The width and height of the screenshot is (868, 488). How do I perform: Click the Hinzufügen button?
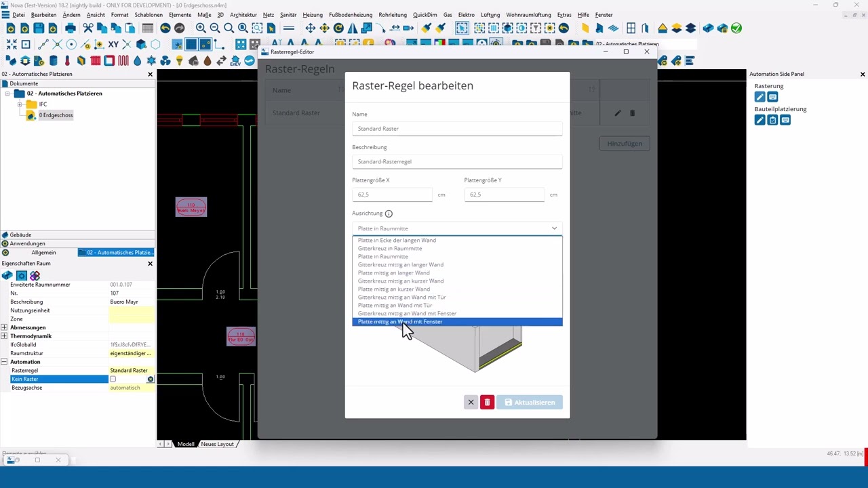tap(625, 144)
